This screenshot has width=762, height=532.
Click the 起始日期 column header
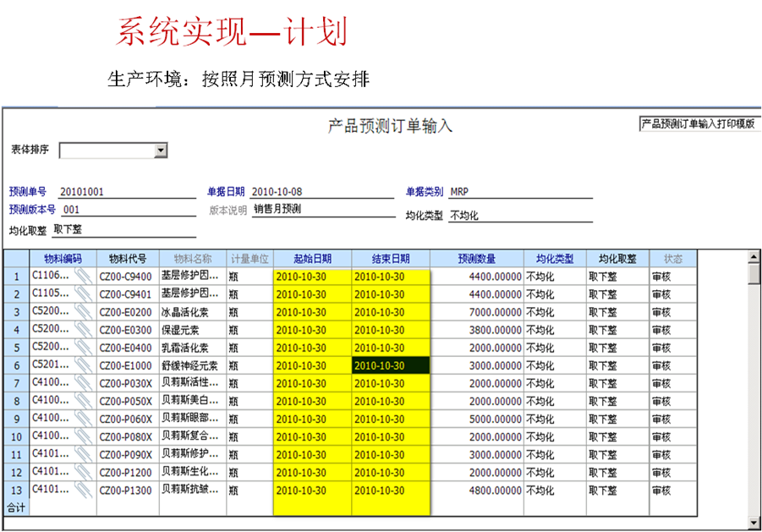click(x=312, y=259)
